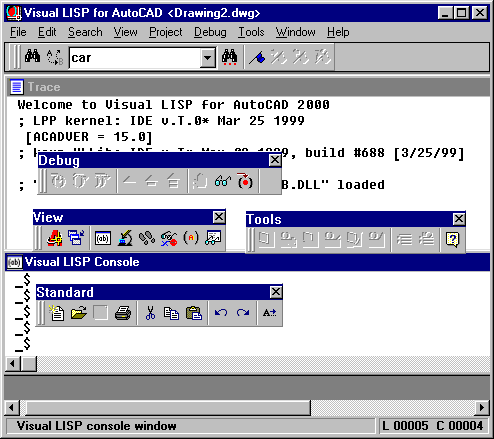Click the Find binoculars icon

tap(32, 57)
